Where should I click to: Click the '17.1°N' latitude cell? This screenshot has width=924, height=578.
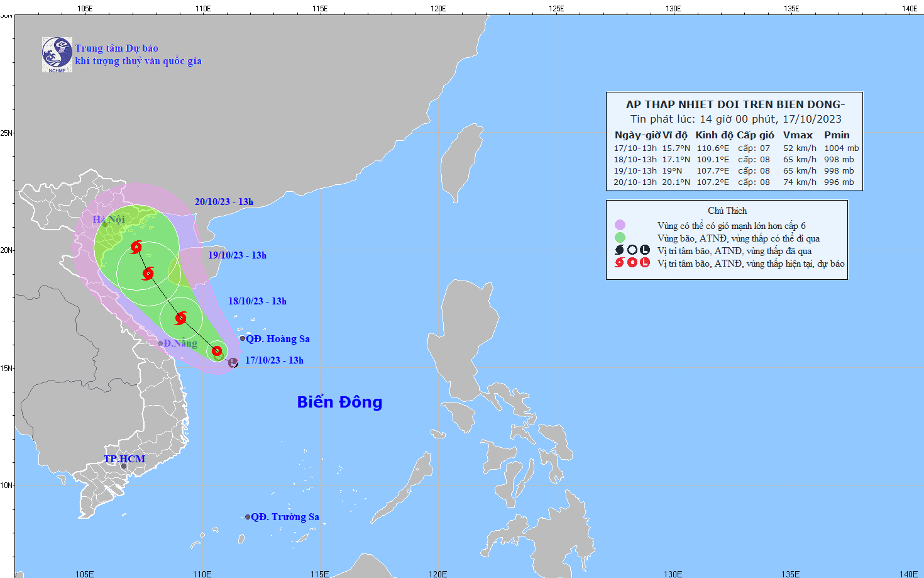(676, 160)
